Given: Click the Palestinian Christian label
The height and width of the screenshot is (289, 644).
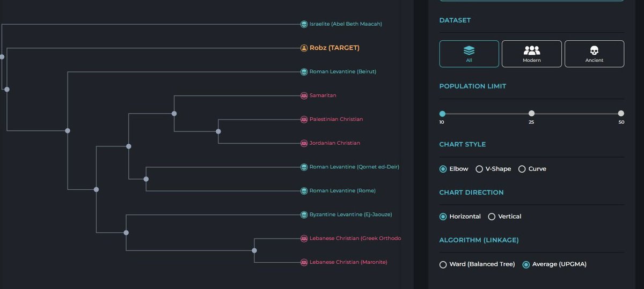Looking at the screenshot, I should pos(336,119).
